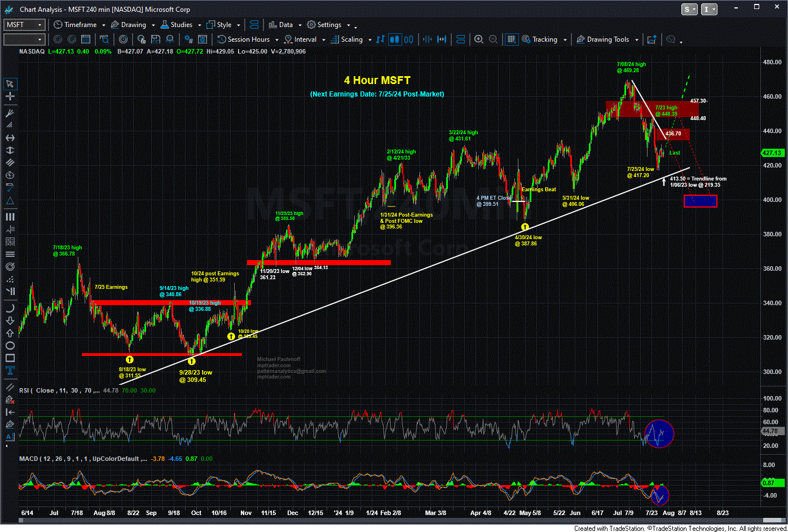Toggle the symbol link S button
The height and width of the screenshot is (532, 788).
[690, 9]
